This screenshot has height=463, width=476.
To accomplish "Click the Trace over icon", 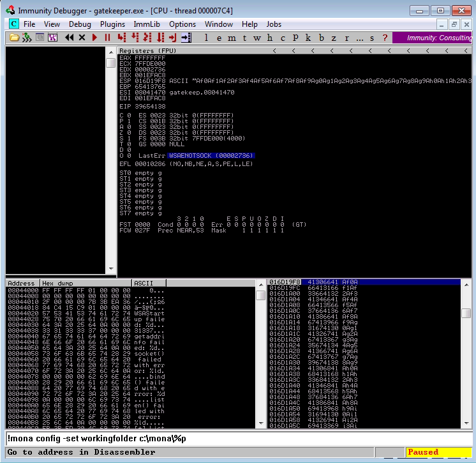I will pos(160,38).
